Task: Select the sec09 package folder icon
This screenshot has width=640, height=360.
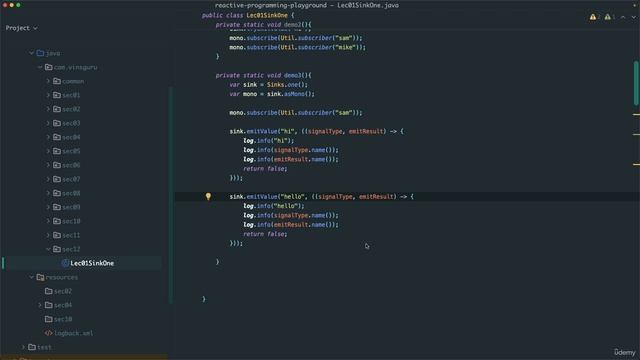Action: (x=57, y=207)
